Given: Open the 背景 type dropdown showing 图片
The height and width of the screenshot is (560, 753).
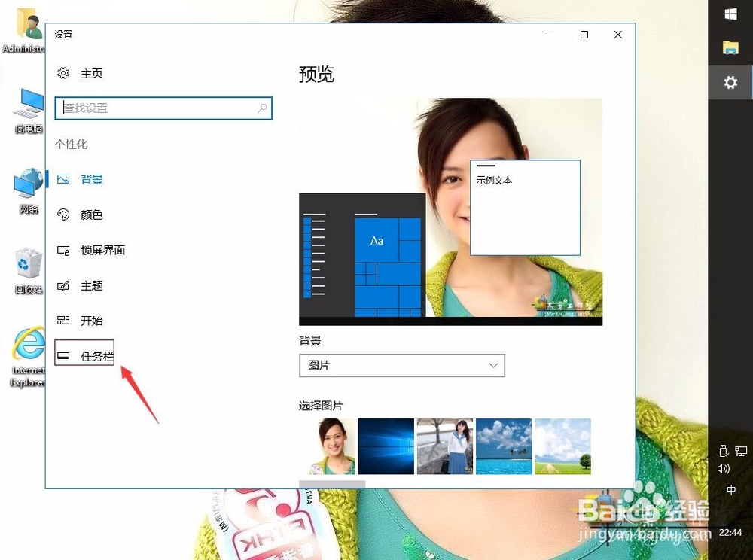Looking at the screenshot, I should pos(402,365).
